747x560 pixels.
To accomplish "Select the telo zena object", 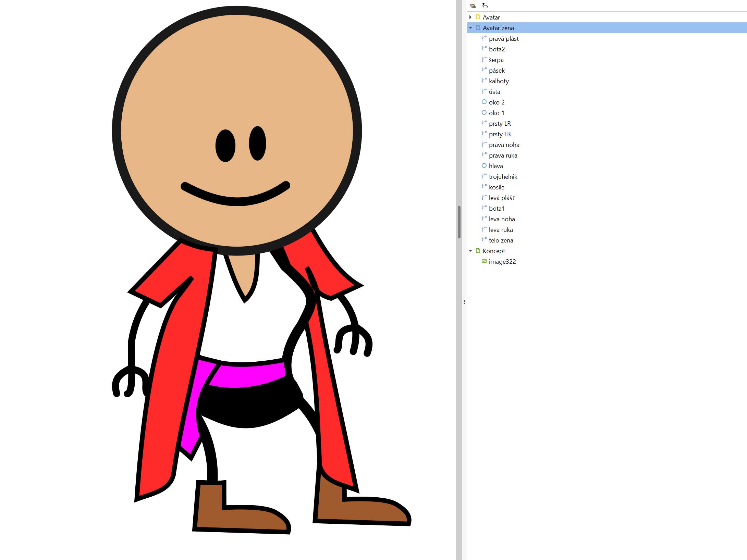I will (x=501, y=240).
